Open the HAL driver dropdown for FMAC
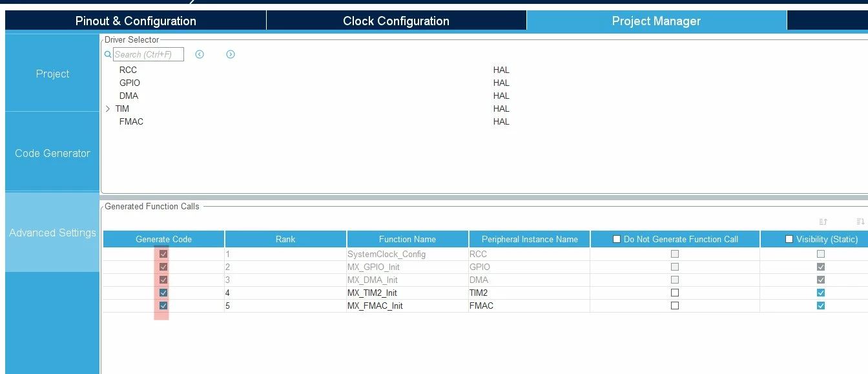Viewport: 868px width, 374px height. coord(501,121)
